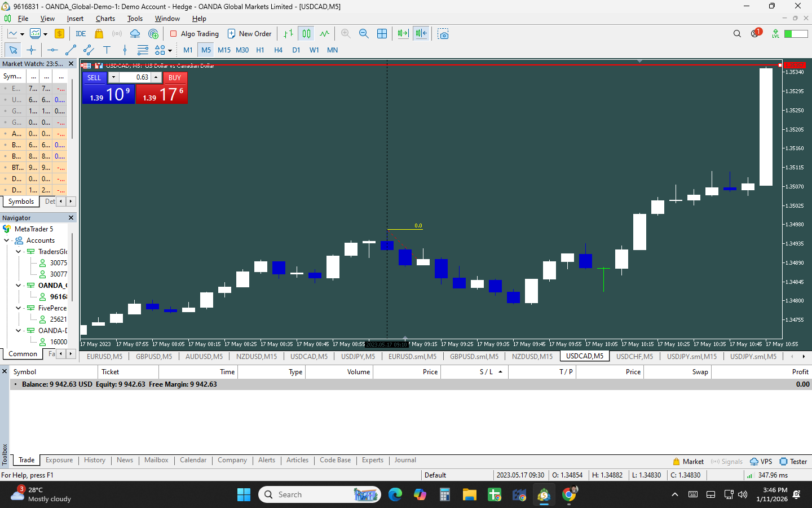Select the equidistant channel tool

pyautogui.click(x=89, y=50)
